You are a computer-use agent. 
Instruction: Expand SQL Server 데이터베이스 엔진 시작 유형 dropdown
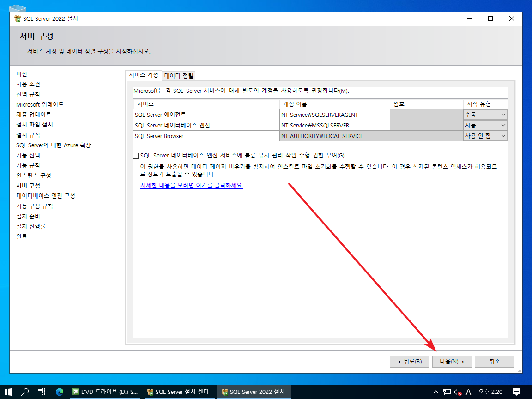[x=503, y=125]
